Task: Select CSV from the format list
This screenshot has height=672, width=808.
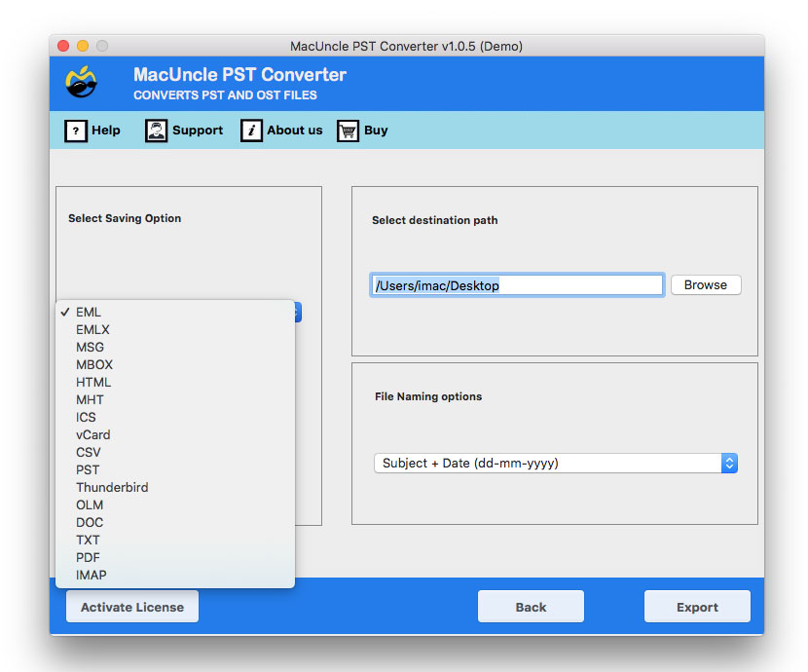Action: (x=175, y=453)
